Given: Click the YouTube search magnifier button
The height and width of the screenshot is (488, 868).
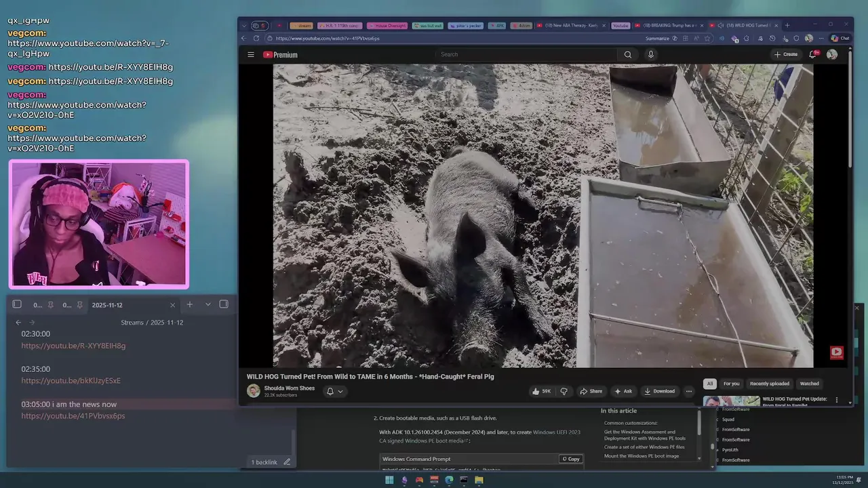Looking at the screenshot, I should 628,54.
